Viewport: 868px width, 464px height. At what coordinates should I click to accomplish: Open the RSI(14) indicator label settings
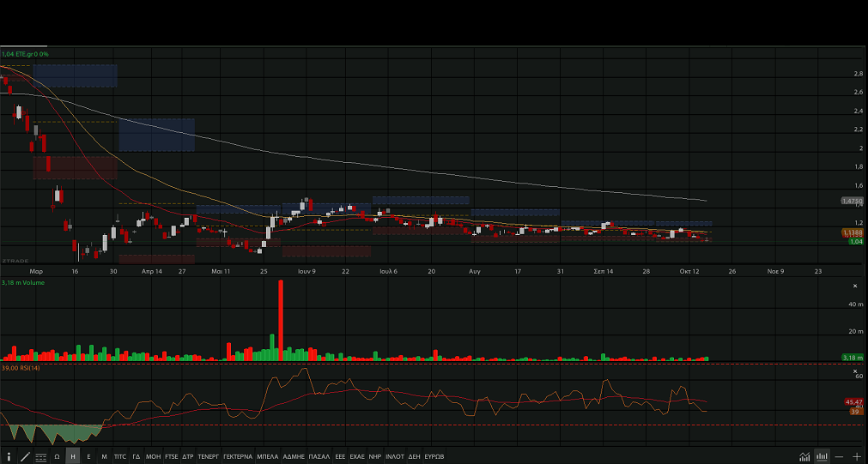23,367
